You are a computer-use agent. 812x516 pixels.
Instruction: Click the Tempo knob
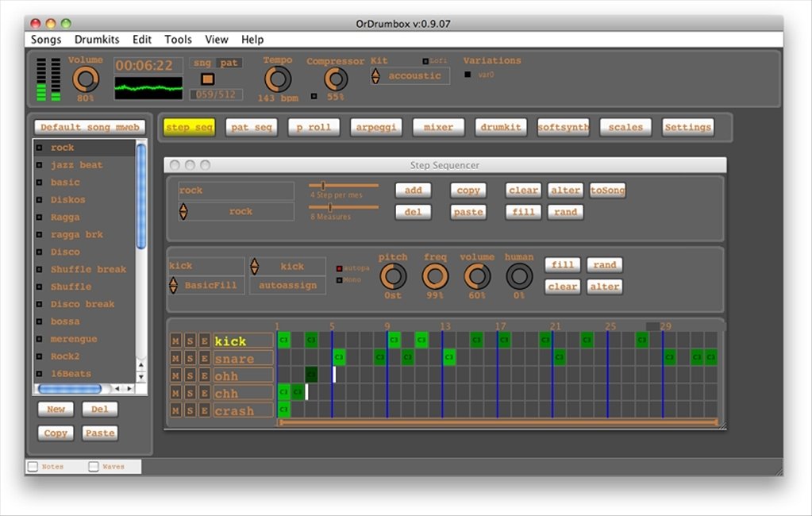tap(278, 80)
